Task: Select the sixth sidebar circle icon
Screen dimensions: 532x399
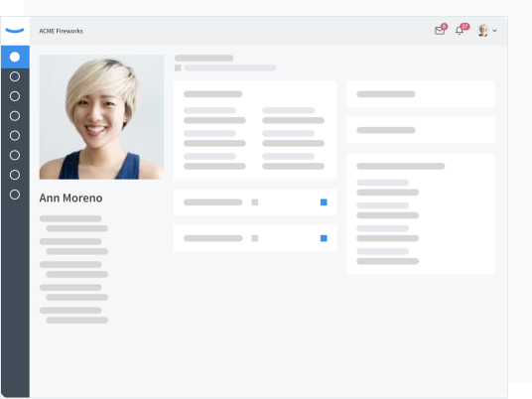Action: click(15, 155)
